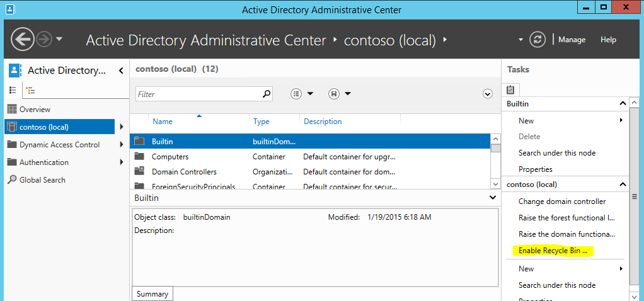Open the Manage menu
This screenshot has width=644, height=301.
click(x=572, y=40)
